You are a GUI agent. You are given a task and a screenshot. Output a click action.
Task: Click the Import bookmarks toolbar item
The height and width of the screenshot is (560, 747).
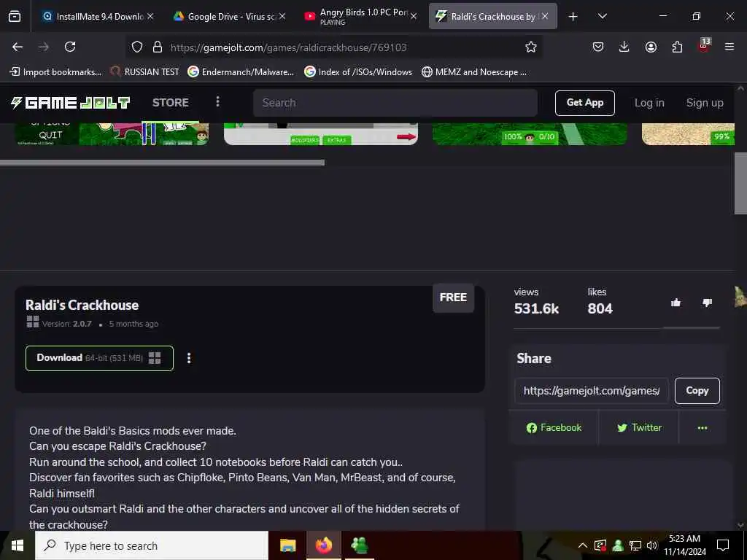pyautogui.click(x=55, y=72)
